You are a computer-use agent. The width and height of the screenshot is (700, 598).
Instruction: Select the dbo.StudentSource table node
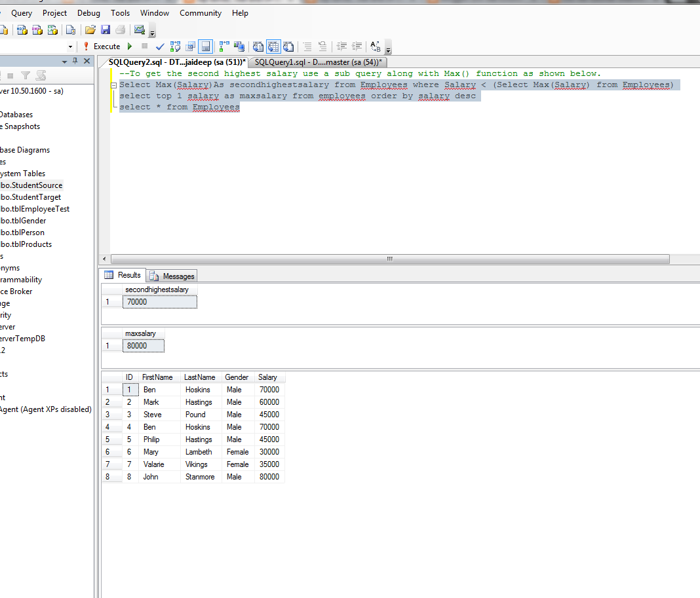(31, 185)
